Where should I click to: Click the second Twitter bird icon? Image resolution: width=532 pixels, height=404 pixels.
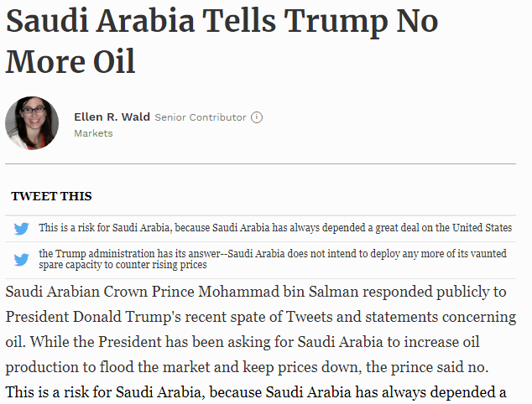[x=21, y=260]
